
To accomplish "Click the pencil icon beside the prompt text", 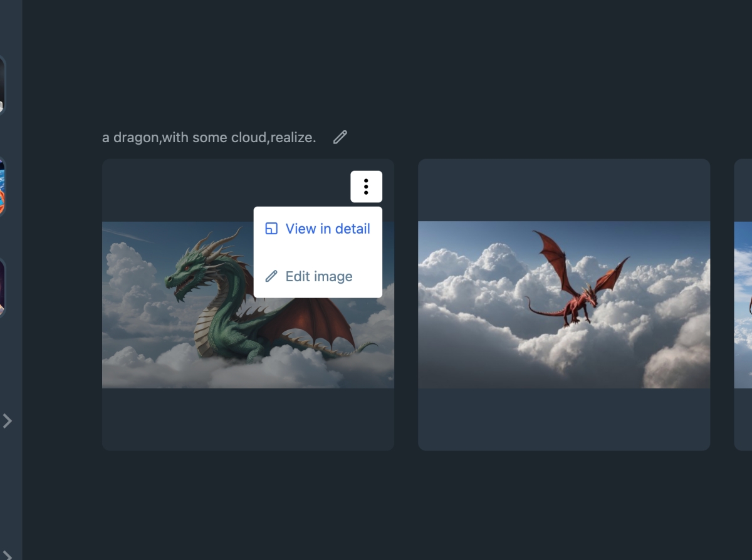I will tap(340, 137).
